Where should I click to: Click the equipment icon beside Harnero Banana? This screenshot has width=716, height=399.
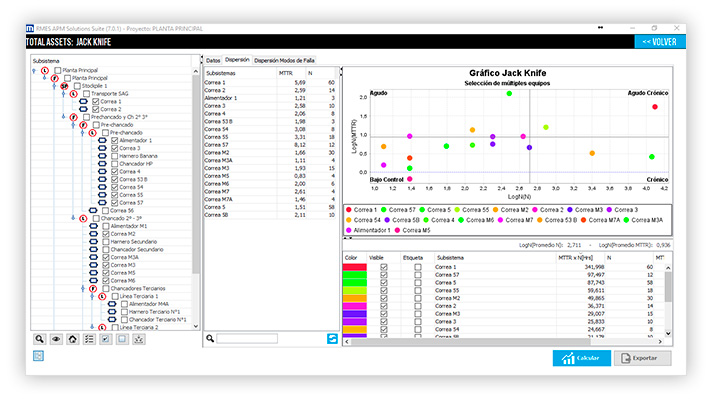102,156
